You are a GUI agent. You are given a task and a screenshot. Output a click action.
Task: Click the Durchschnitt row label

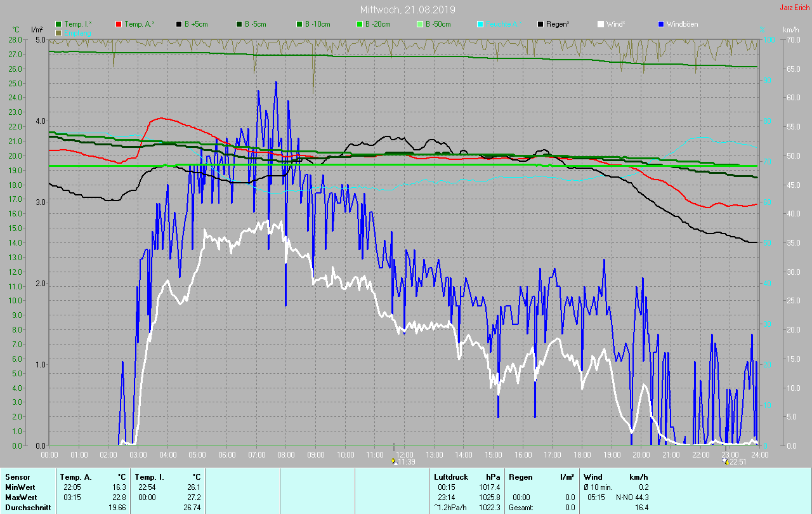point(28,508)
